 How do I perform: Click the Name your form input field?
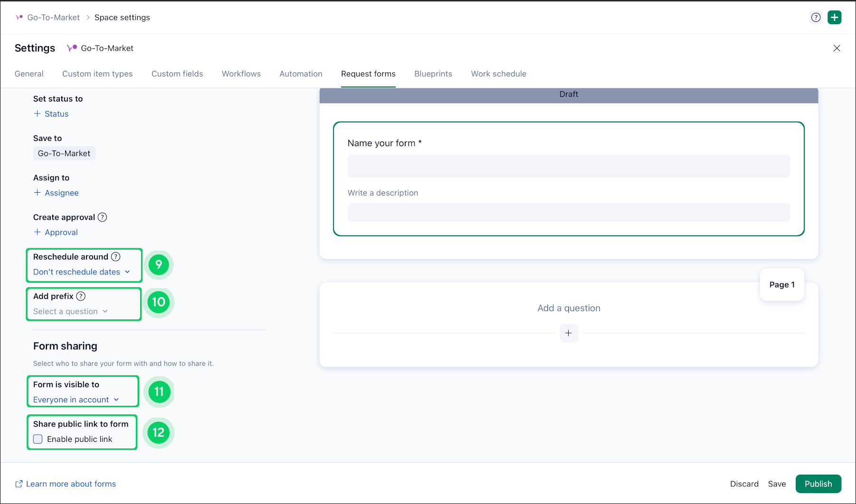pos(569,166)
